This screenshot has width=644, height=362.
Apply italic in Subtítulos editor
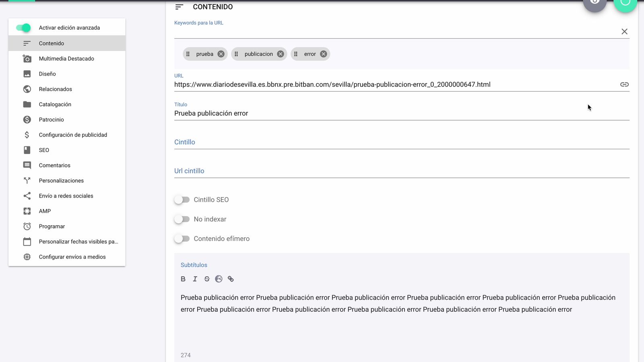195,279
